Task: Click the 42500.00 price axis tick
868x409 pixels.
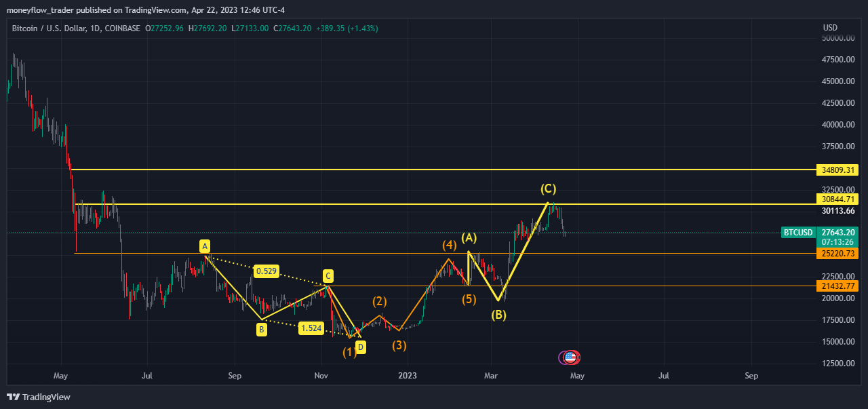Action: coord(838,103)
